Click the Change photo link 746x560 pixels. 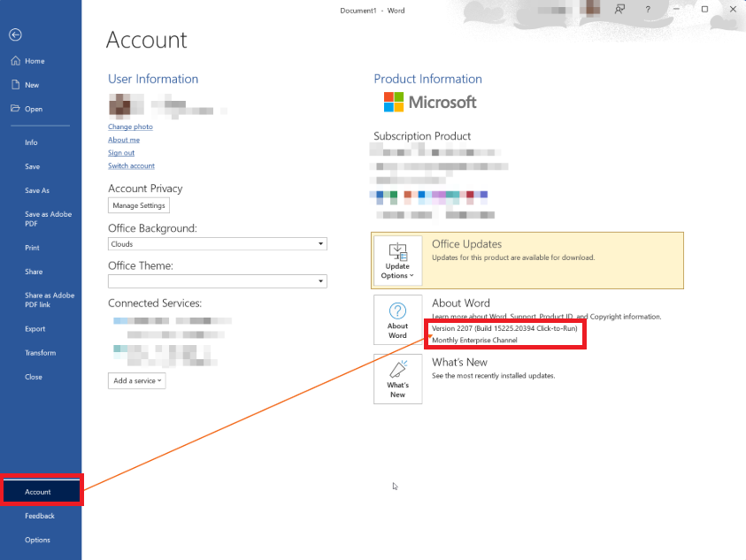pos(130,127)
